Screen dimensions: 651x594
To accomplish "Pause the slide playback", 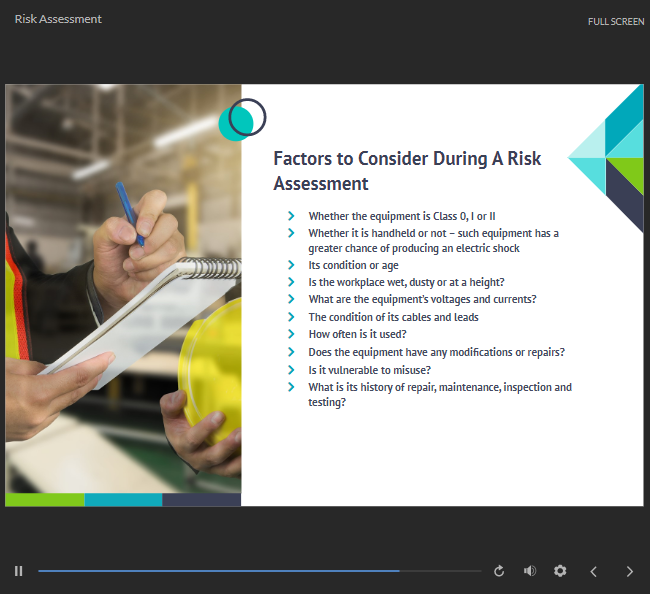I will 18,571.
